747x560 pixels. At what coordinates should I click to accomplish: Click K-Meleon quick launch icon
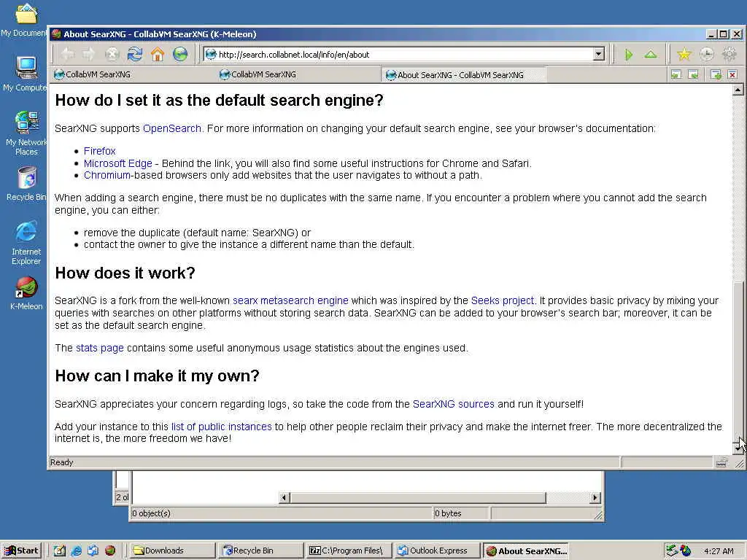click(x=110, y=551)
